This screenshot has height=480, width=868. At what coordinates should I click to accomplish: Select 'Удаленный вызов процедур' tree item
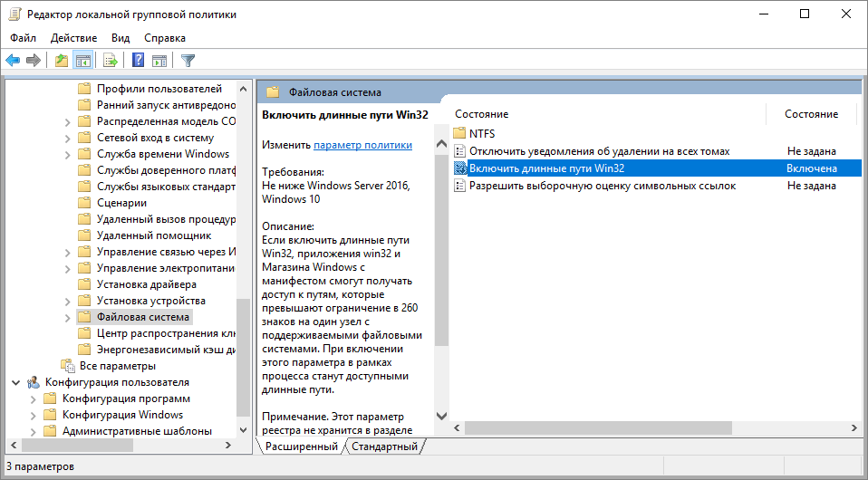tap(166, 219)
